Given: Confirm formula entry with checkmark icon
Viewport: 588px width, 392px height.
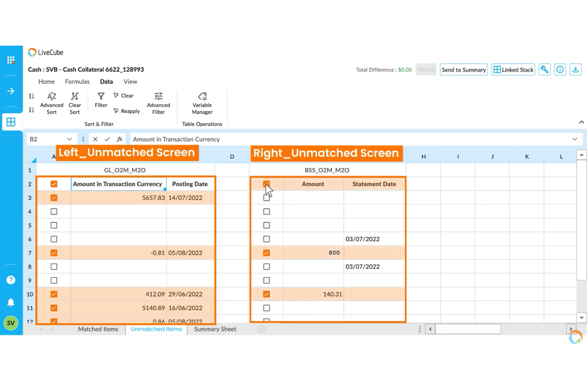Looking at the screenshot, I should [x=107, y=139].
